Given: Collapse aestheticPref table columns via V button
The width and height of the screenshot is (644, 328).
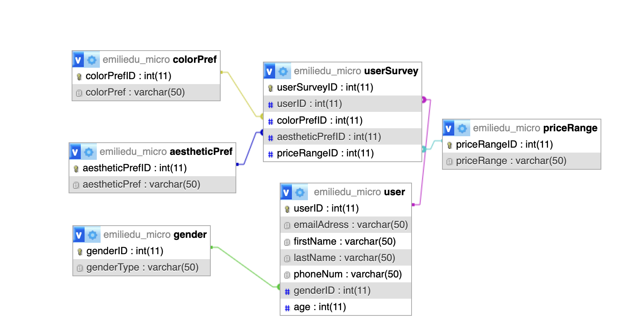Looking at the screenshot, I should (75, 152).
